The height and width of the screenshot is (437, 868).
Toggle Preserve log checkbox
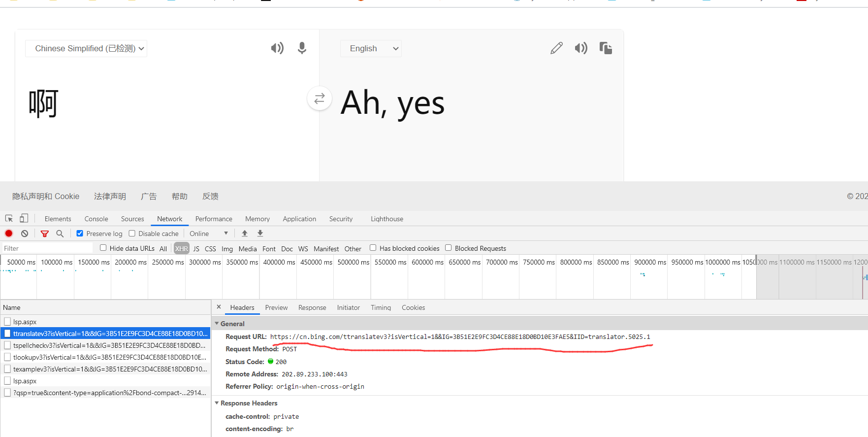click(80, 234)
